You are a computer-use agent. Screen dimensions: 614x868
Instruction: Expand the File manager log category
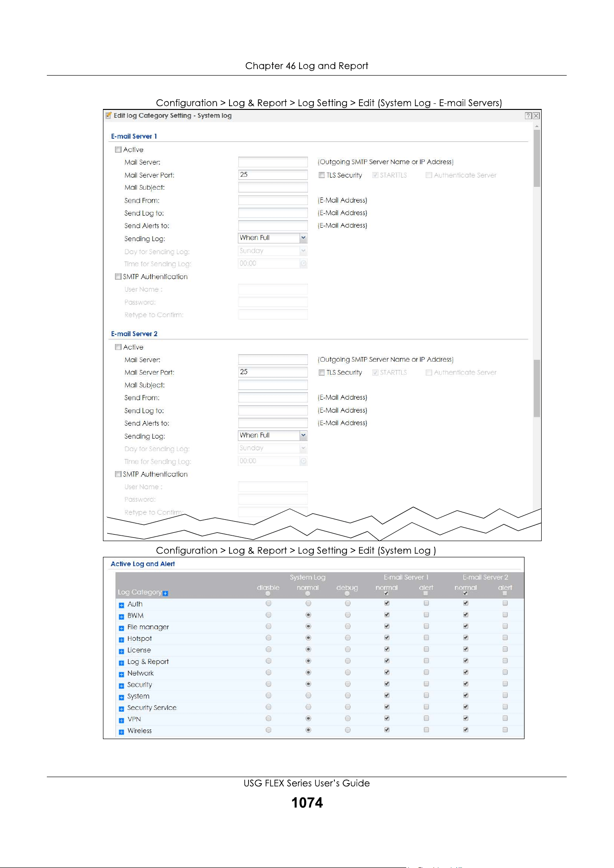(x=122, y=628)
